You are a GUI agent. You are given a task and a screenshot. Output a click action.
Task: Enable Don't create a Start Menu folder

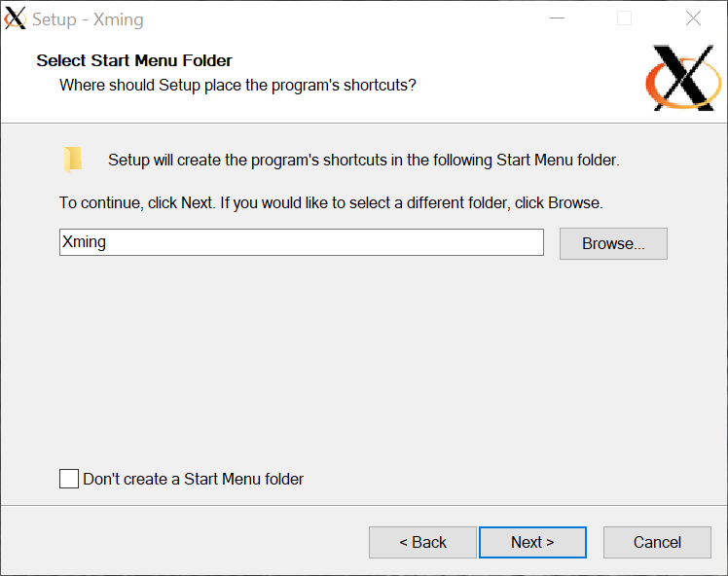tap(69, 479)
